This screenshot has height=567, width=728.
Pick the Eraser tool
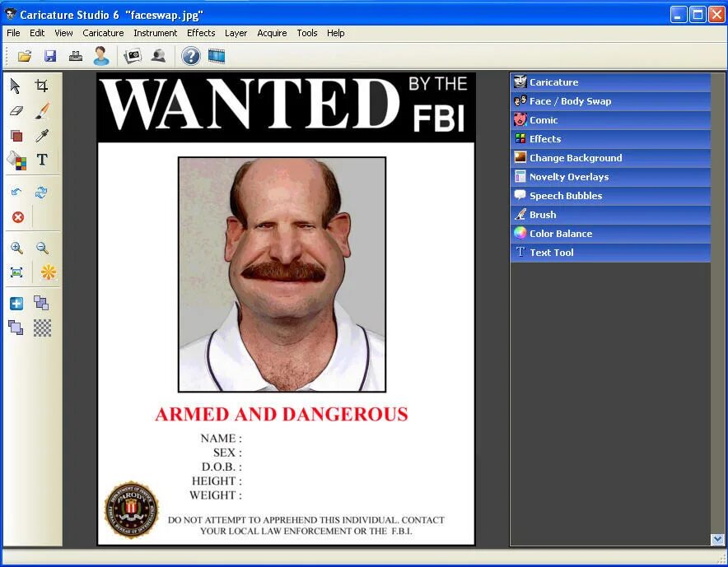[x=16, y=111]
